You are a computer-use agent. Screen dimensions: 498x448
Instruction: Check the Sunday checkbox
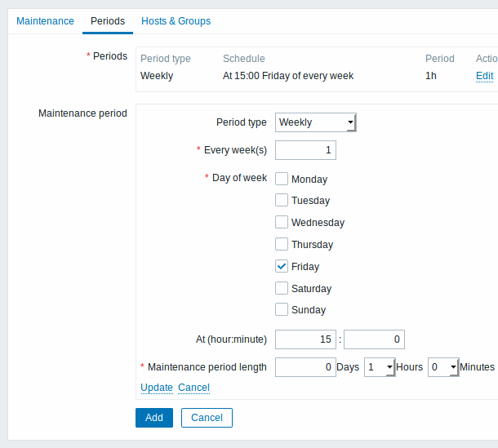point(282,309)
